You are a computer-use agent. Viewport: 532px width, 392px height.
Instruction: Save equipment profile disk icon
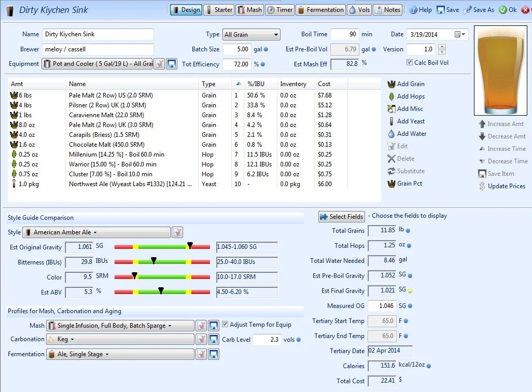(172, 64)
